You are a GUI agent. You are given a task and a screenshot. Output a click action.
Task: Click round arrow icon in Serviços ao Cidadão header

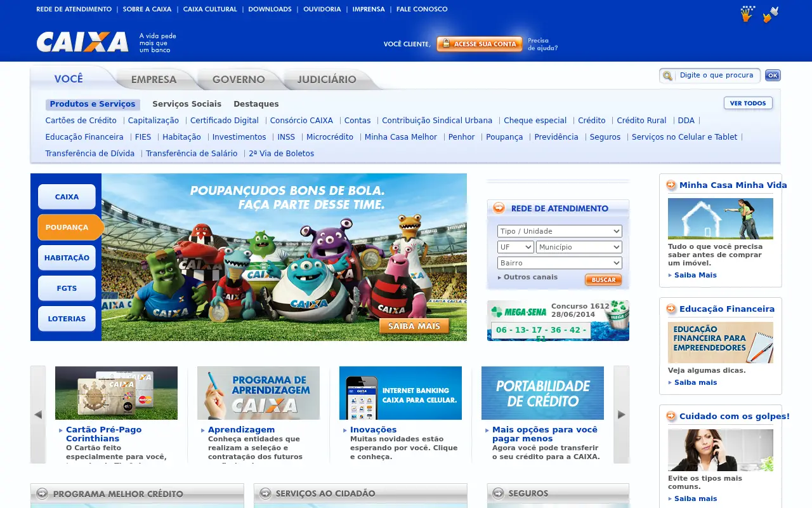pos(266,493)
